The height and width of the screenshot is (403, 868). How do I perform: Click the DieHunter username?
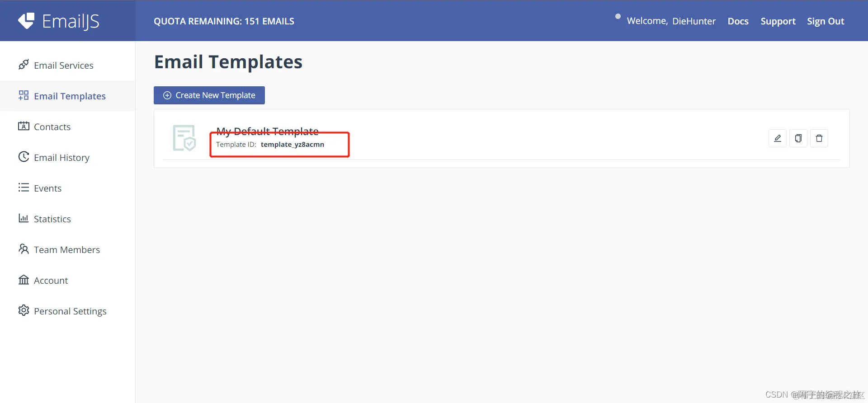click(x=694, y=21)
